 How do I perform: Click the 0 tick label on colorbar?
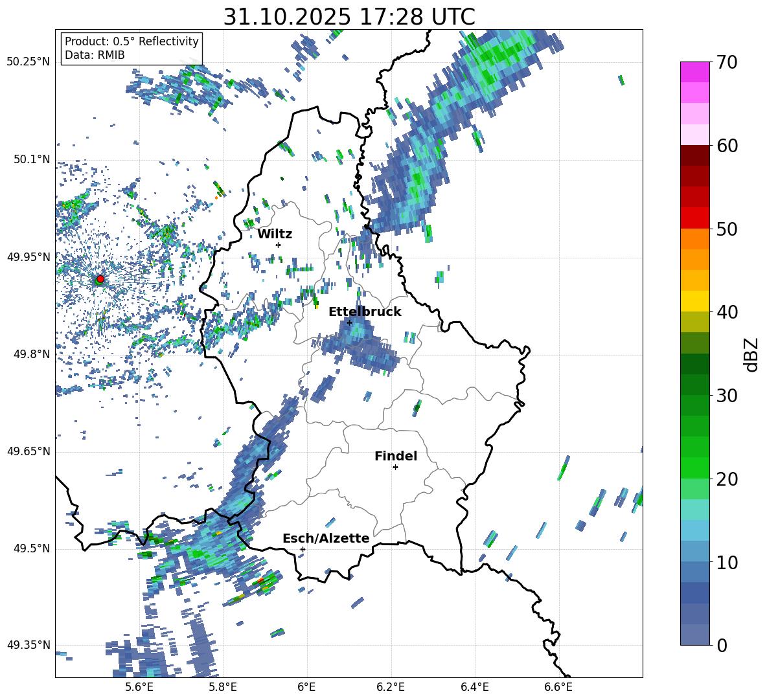tap(722, 645)
